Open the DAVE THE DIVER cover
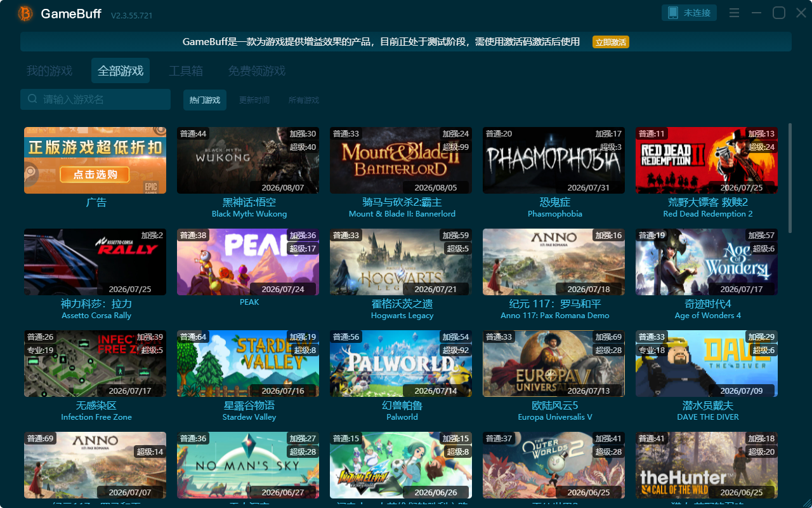 707,363
